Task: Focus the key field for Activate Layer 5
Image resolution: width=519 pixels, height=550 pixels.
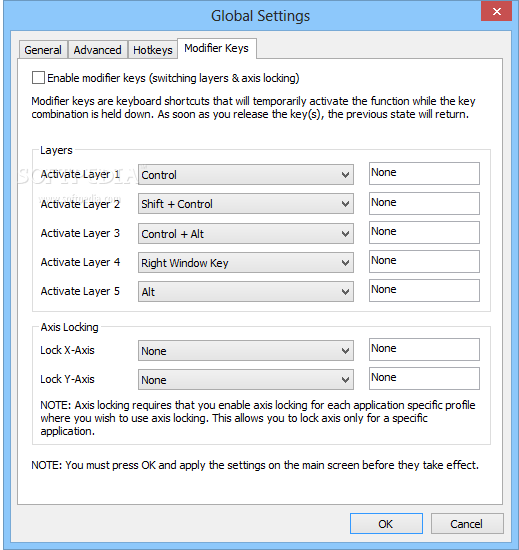Action: point(424,290)
